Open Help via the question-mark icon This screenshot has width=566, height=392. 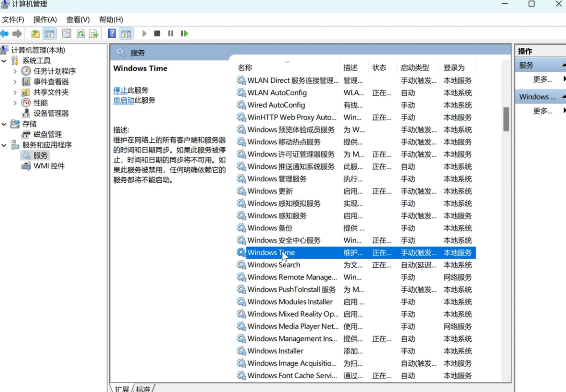(112, 33)
